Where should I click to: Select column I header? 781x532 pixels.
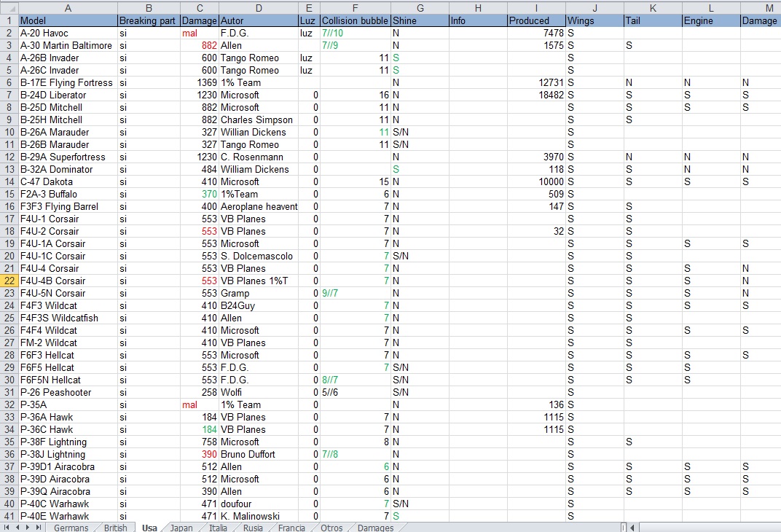point(536,8)
